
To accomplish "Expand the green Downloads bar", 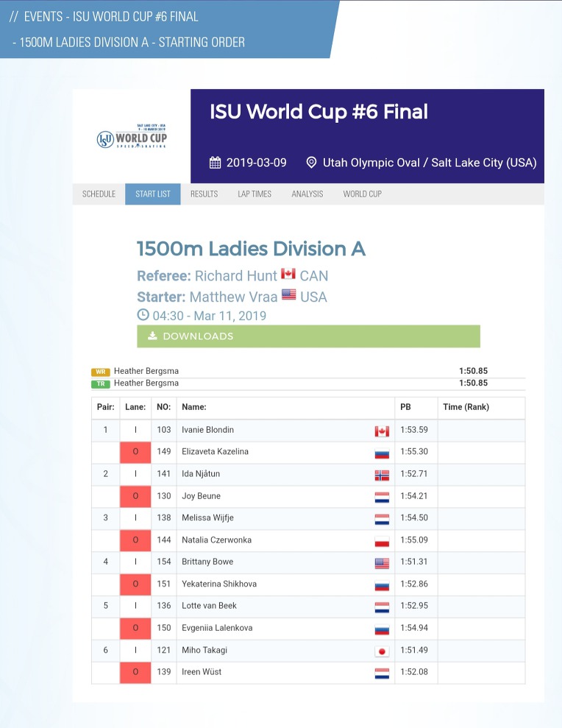I will click(x=308, y=336).
